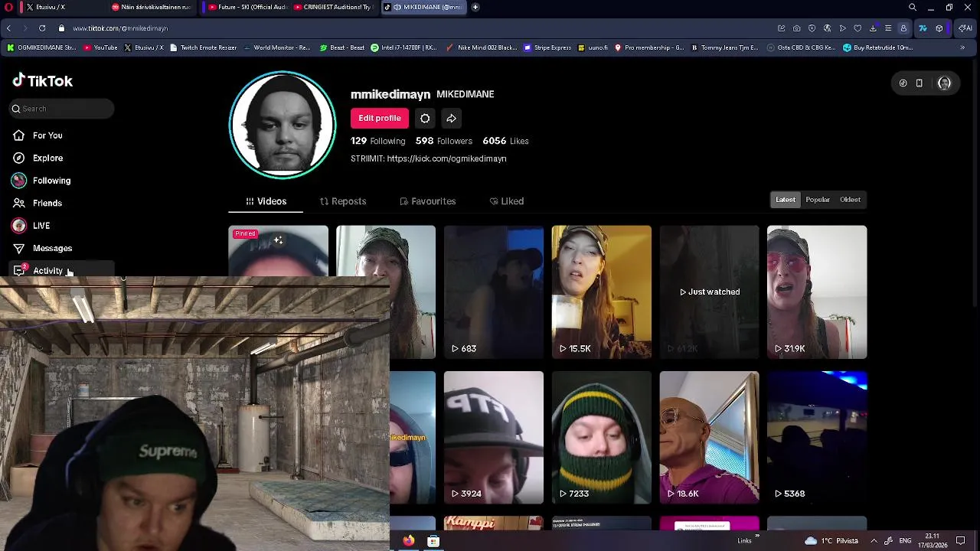Open the video with 5368 views
980x551 pixels.
point(817,438)
